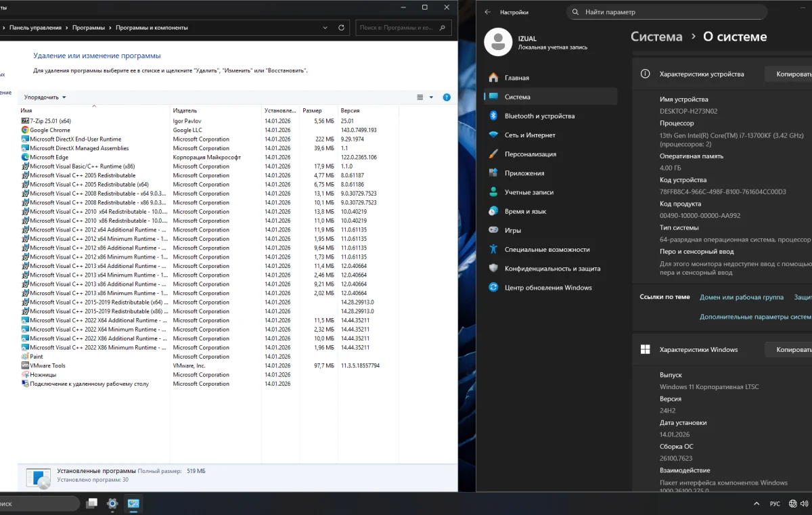Select the Google Chrome entry icon
Image resolution: width=812 pixels, height=515 pixels.
click(25, 130)
